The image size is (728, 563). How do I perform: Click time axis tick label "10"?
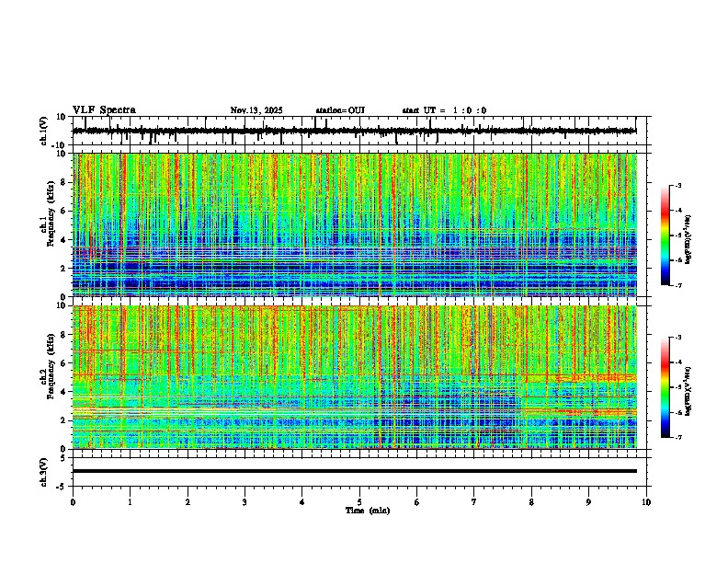(646, 502)
